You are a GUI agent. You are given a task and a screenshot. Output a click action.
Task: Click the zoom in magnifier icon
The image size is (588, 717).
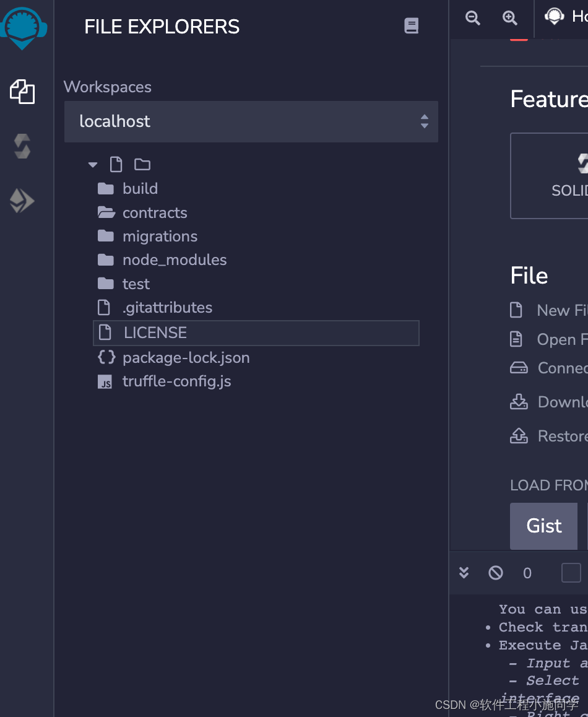pyautogui.click(x=510, y=18)
